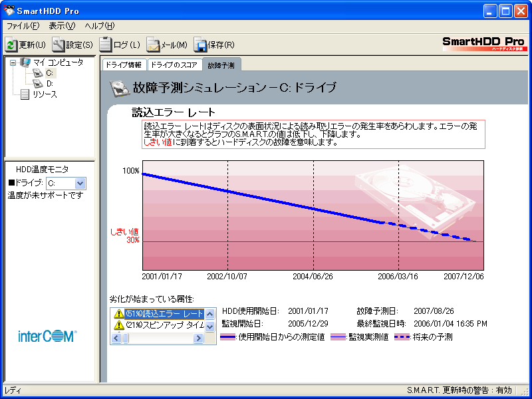Screen dimensions: 532x399
Task: Select the マイ コンピュータ computer icon
Action: pyautogui.click(x=25, y=63)
